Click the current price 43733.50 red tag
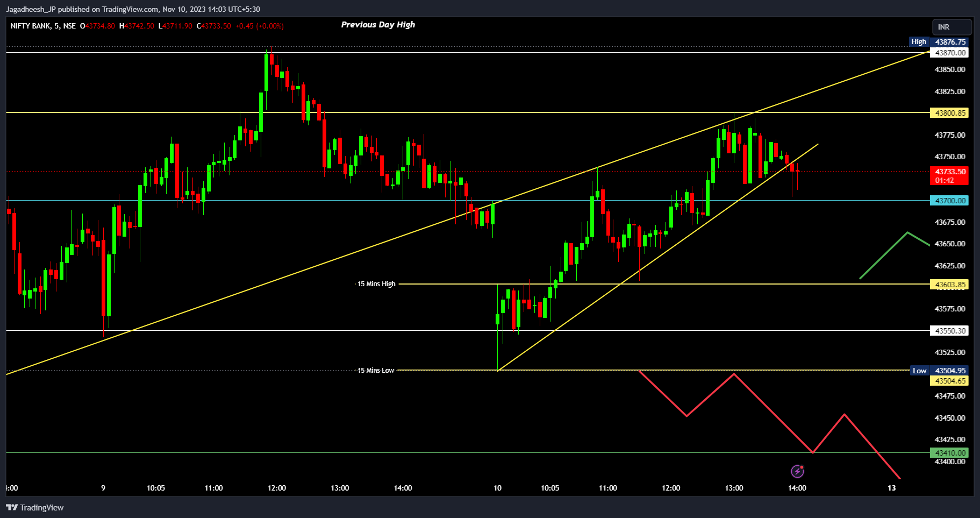980x518 pixels. click(x=949, y=176)
